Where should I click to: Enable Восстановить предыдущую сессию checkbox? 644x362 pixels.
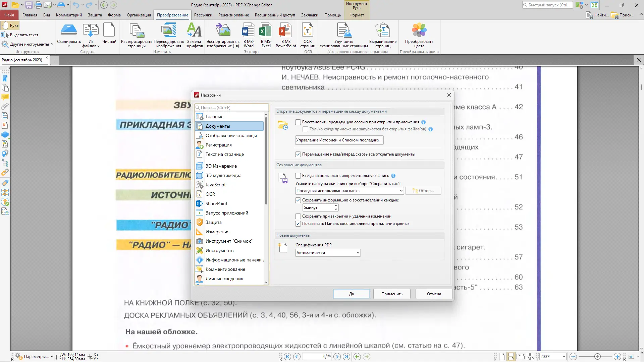[x=298, y=122]
